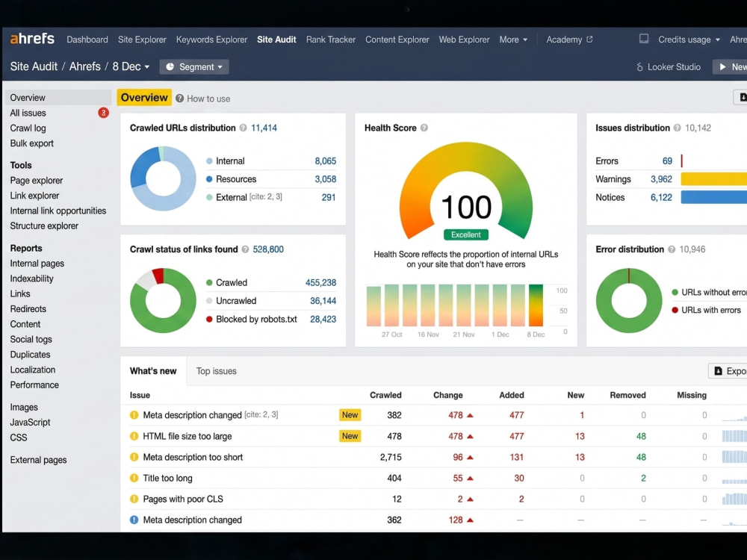Click the Looker Studio icon
The height and width of the screenshot is (560, 747).
tap(640, 67)
